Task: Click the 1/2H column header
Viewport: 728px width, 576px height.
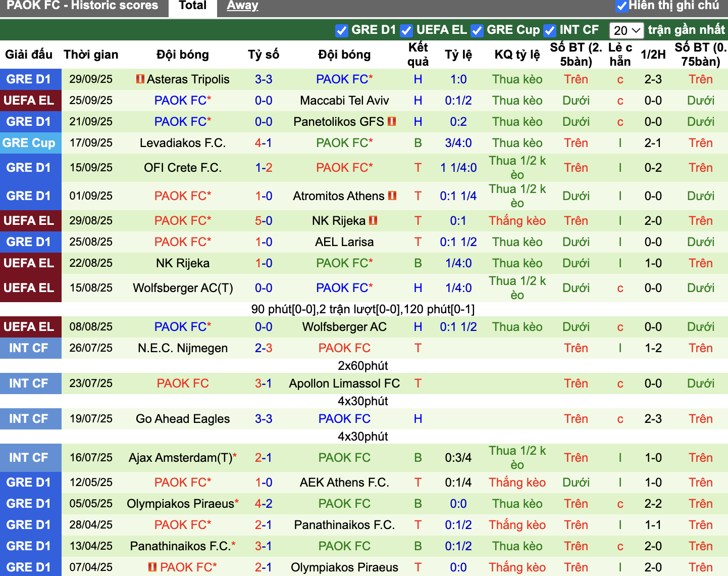Action: pos(653,55)
